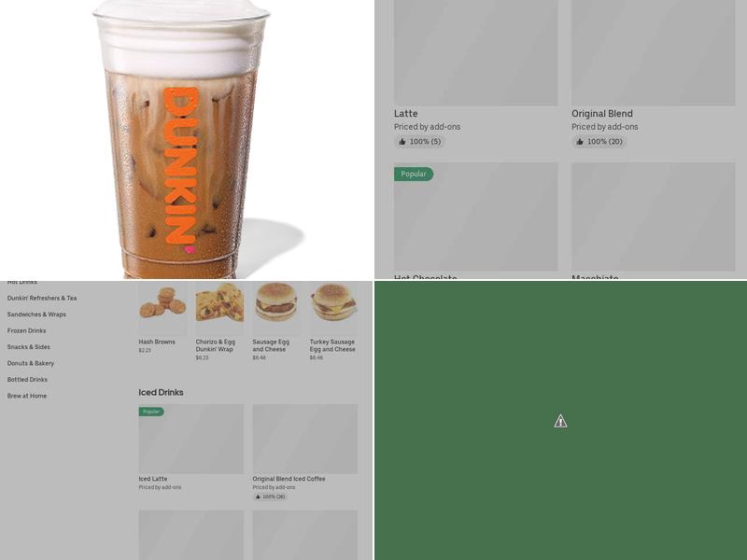Open Chorizo & Egg Dunkin' Wrap item
747x560 pixels.
(219, 321)
